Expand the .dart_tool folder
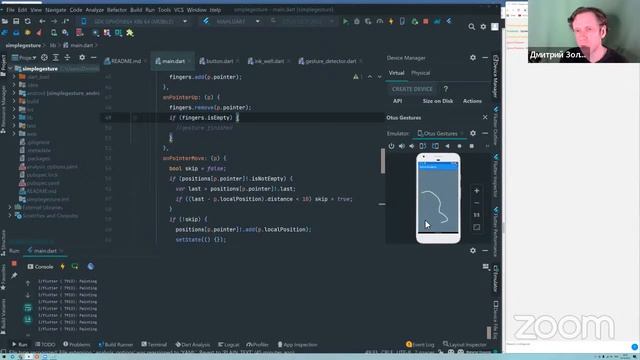This screenshot has width=640, height=360. (14, 77)
